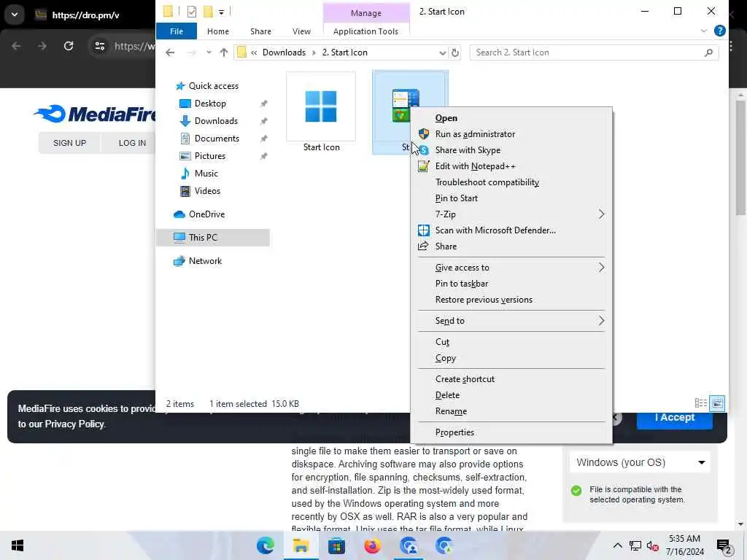Go back with Explorer back arrow
Screen dimensions: 747x560
tap(170, 52)
